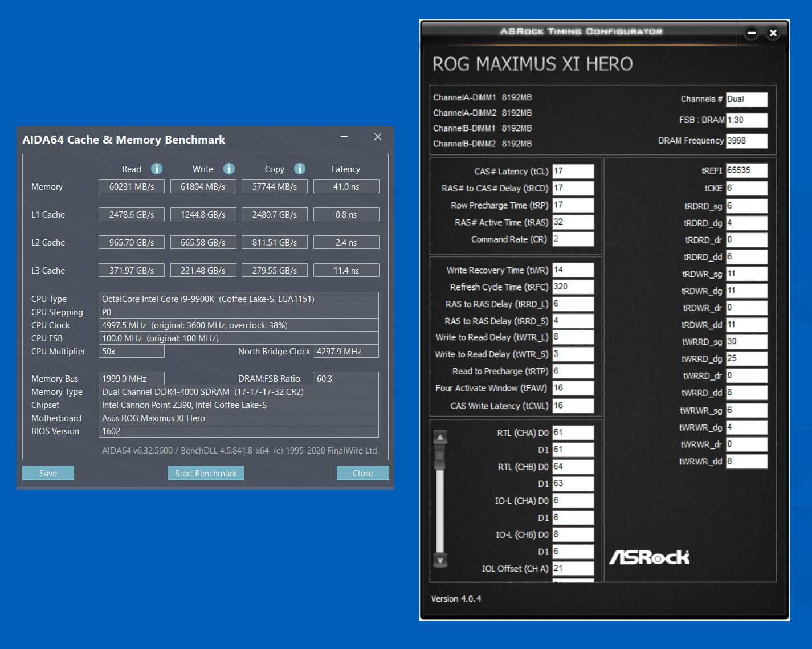
Task: Click the tWRRD_sg value field
Action: [746, 341]
